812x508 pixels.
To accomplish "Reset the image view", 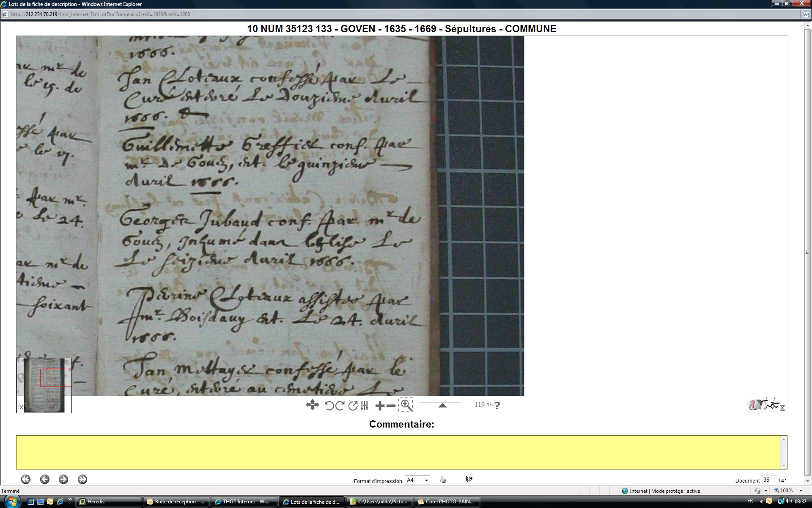I will pos(353,406).
